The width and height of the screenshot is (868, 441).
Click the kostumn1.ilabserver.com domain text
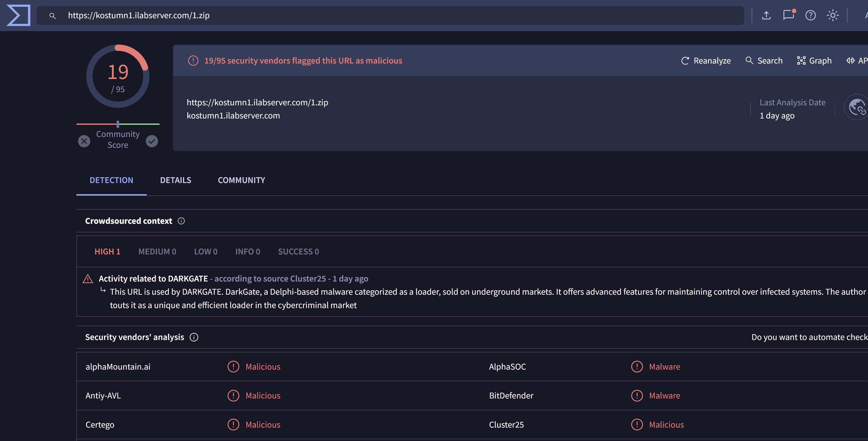click(233, 116)
